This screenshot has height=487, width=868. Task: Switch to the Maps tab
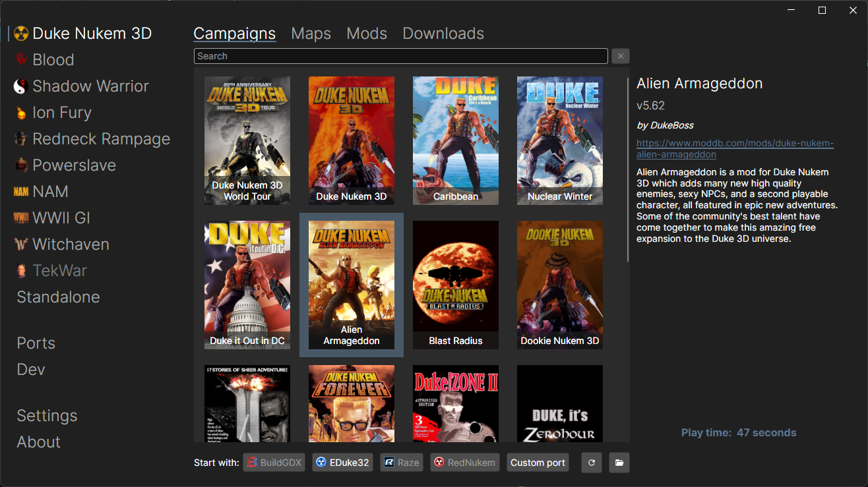click(x=311, y=34)
